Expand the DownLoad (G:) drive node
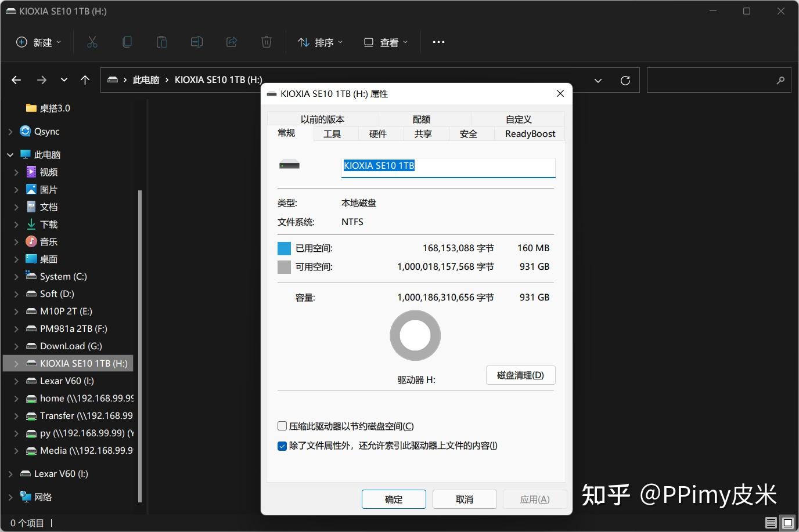 16,346
